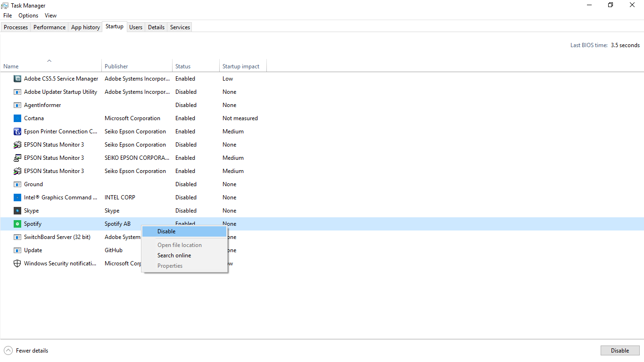Click Microsoft Corporation in the Cortana row

pyautogui.click(x=132, y=118)
